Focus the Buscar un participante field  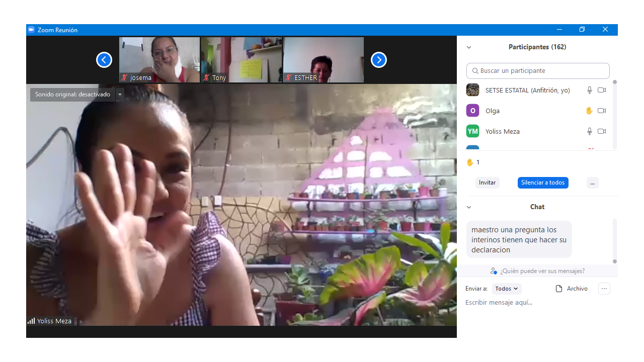(538, 71)
